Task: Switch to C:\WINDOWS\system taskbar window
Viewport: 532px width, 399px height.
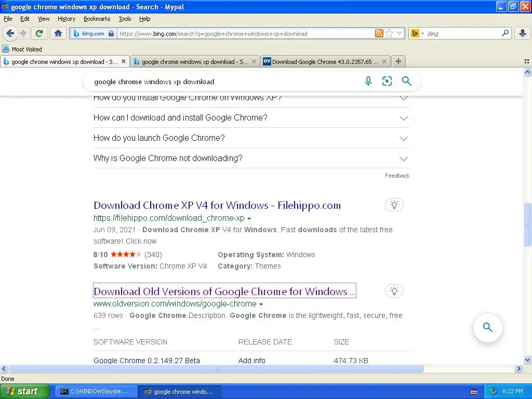Action: (96, 392)
